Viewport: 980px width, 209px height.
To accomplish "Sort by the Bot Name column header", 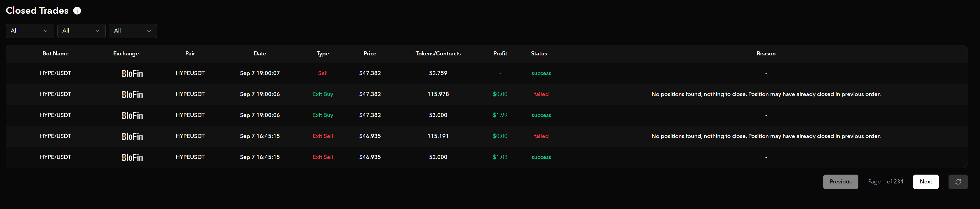I will tap(55, 54).
